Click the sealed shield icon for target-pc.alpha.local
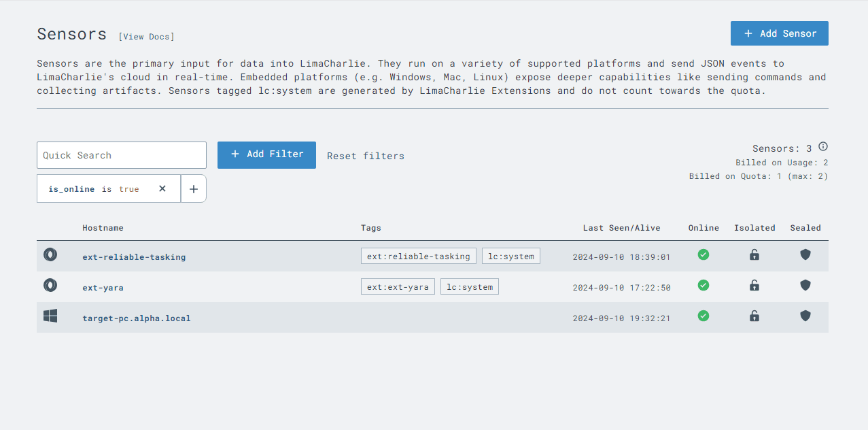 click(805, 316)
